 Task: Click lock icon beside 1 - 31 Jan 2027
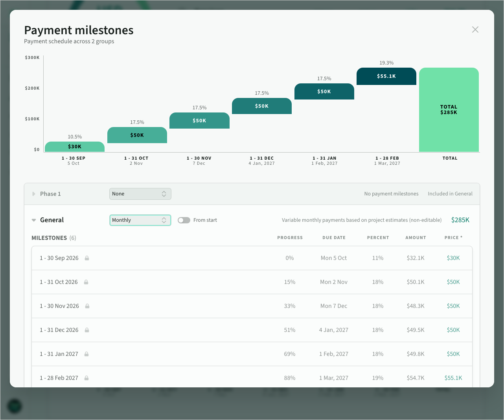pos(86,354)
